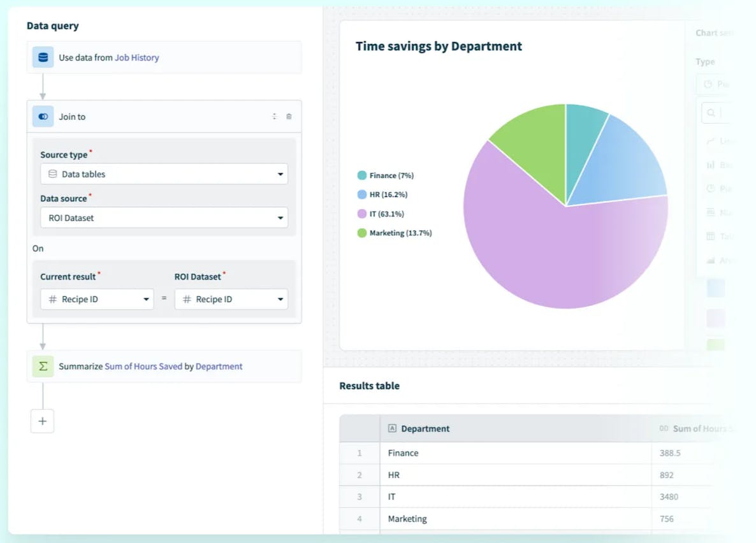The image size is (756, 543).
Task: Click the collapse icon on Join step
Action: (275, 117)
